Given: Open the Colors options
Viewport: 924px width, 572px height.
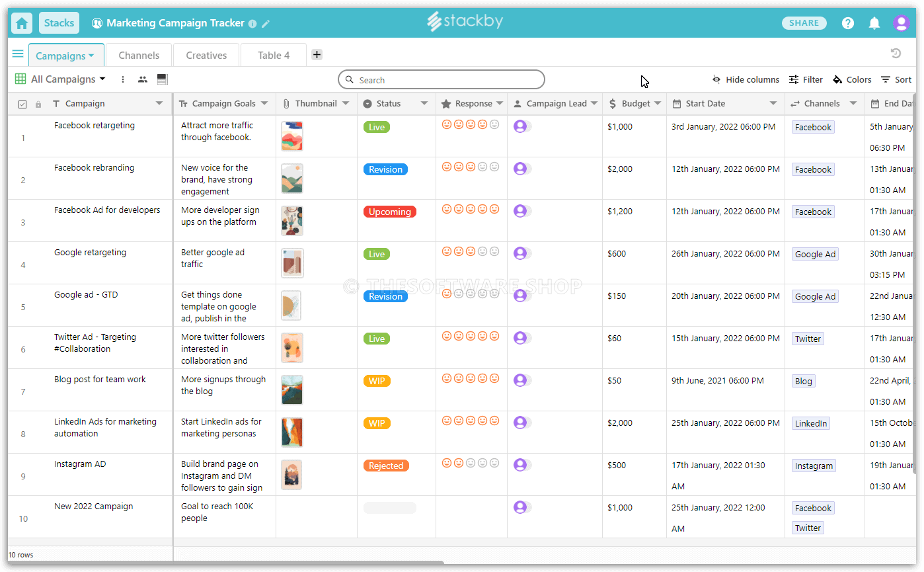Looking at the screenshot, I should click(852, 79).
